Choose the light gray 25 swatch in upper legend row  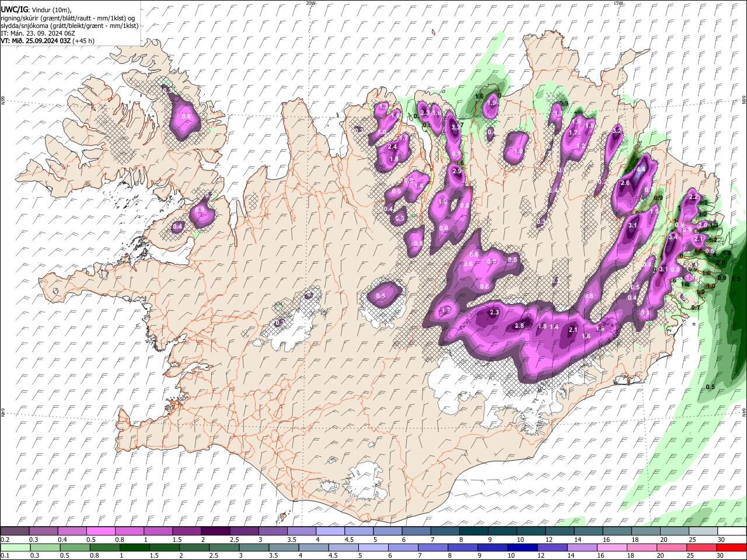click(x=703, y=531)
